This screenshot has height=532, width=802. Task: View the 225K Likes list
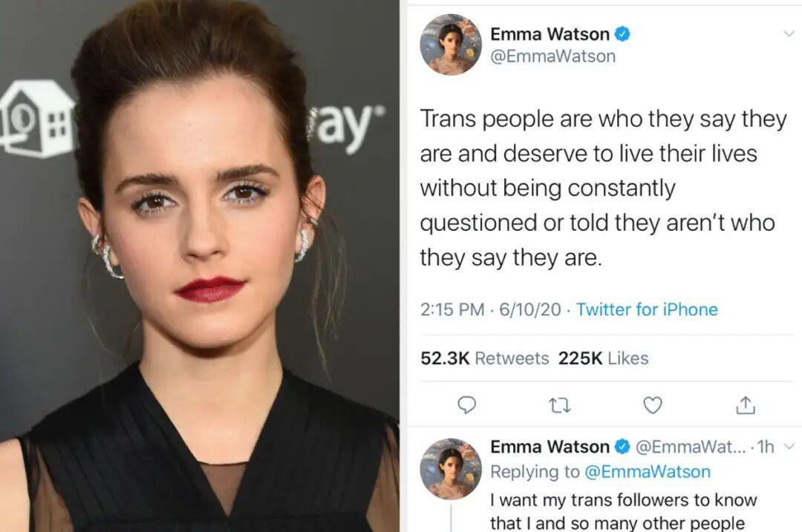point(604,358)
